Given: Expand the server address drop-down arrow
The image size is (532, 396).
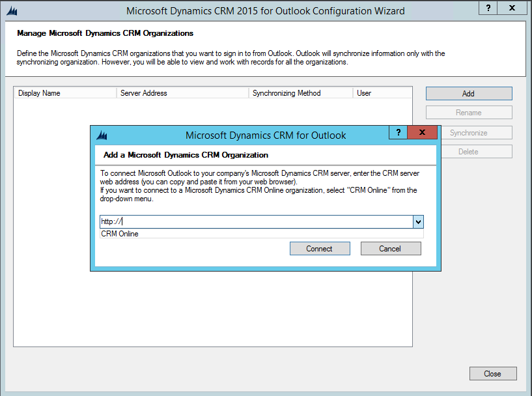Looking at the screenshot, I should 418,222.
